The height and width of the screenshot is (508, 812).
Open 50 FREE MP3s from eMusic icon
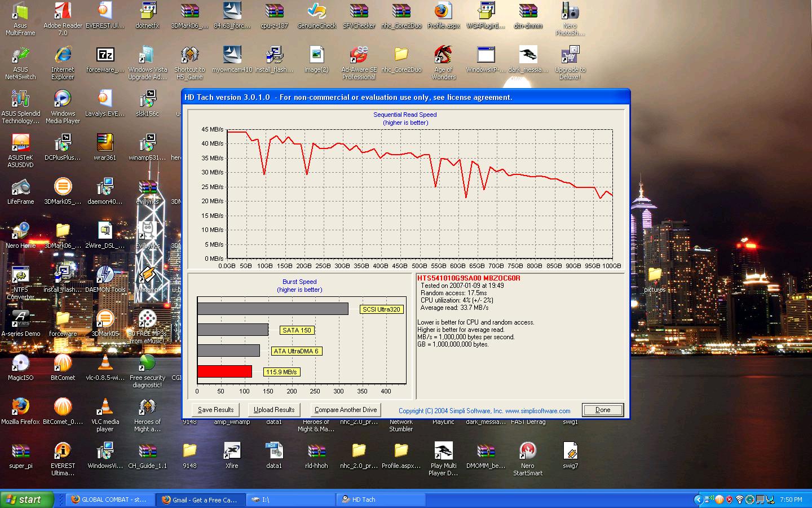pos(147,327)
